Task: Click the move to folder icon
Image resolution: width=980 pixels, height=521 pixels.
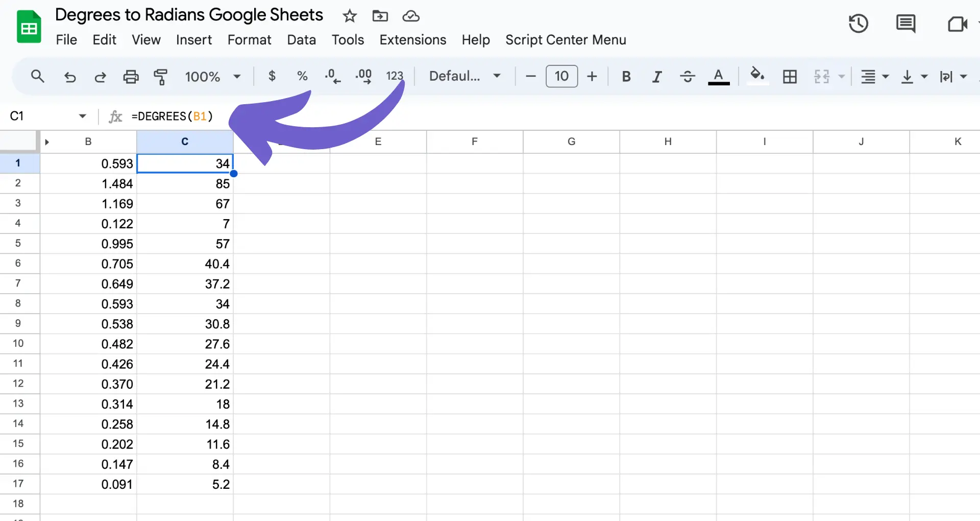Action: [380, 16]
